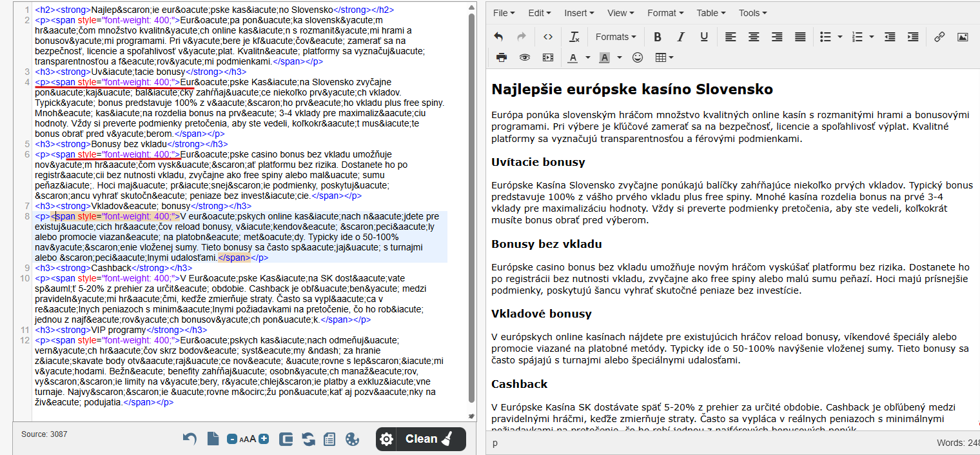Open the color palette theme icon
The height and width of the screenshot is (455, 980).
(352, 439)
